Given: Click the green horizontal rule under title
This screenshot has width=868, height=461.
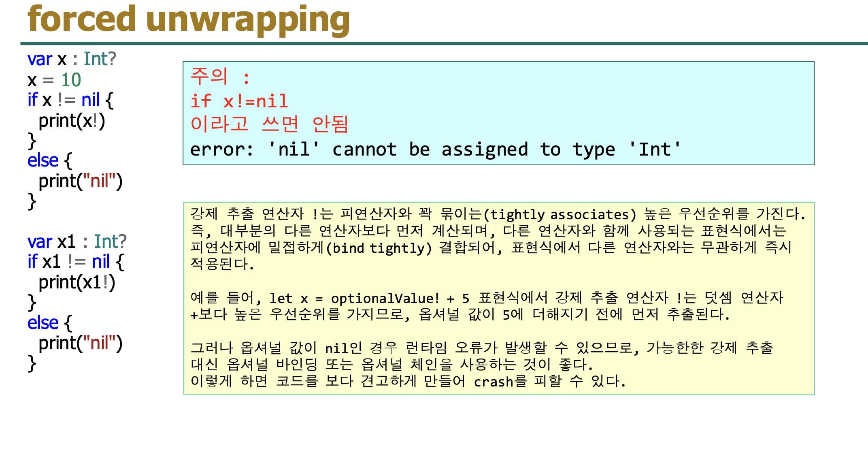Looking at the screenshot, I should tap(444, 43).
